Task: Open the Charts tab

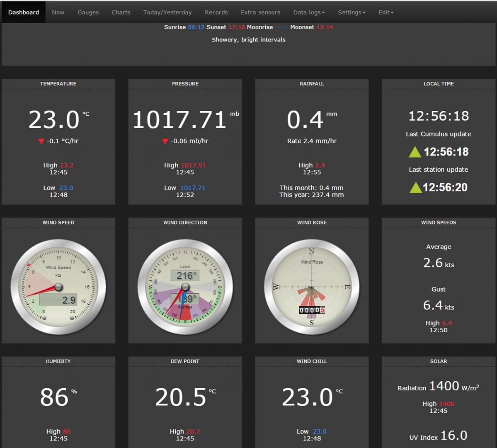Action: 121,12
